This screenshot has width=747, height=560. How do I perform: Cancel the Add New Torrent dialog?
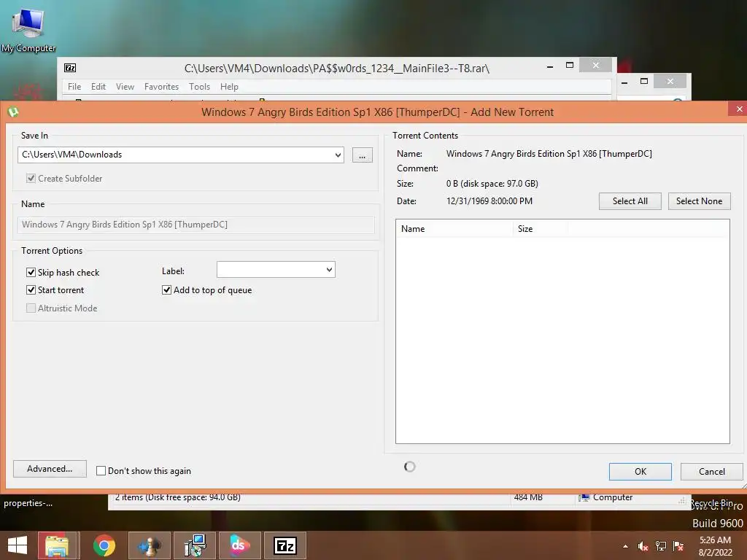(x=712, y=472)
